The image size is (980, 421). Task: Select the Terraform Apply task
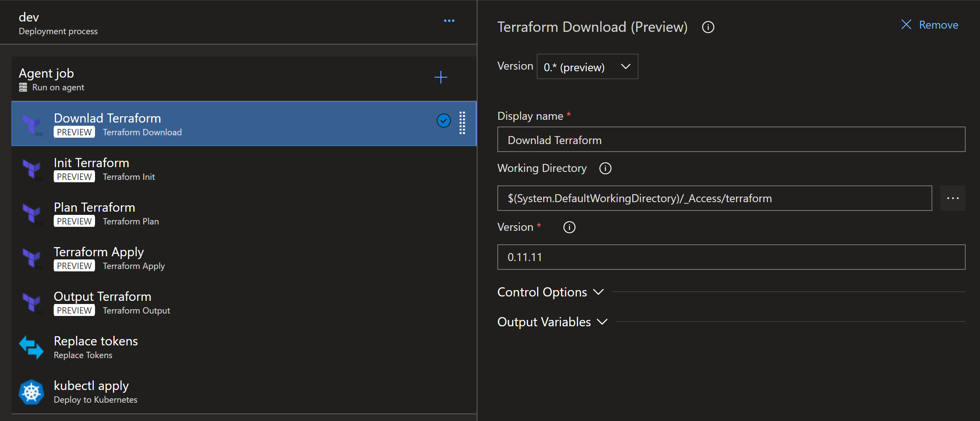coord(244,258)
